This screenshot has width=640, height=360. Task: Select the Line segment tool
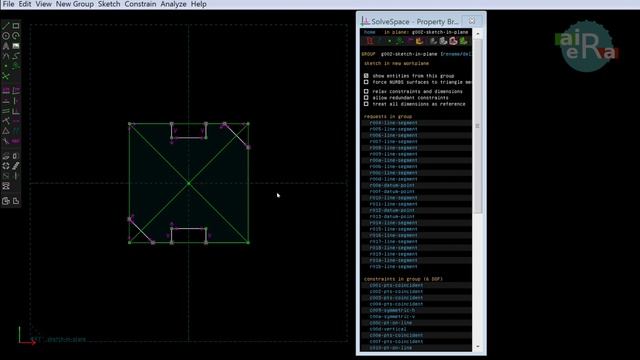[x=6, y=26]
